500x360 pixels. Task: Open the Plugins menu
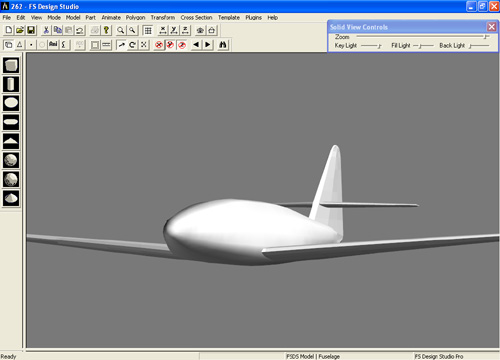(253, 18)
